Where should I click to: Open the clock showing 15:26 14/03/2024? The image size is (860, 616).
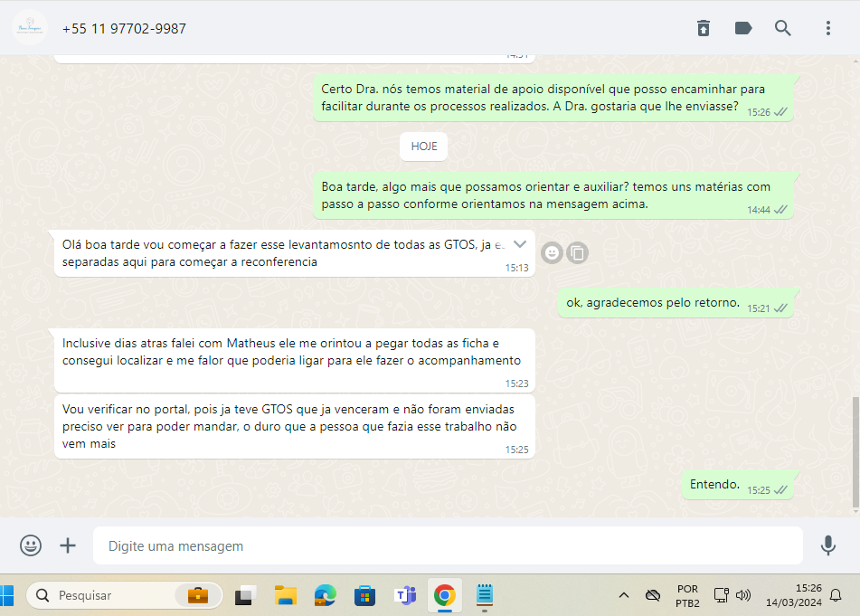tap(794, 596)
